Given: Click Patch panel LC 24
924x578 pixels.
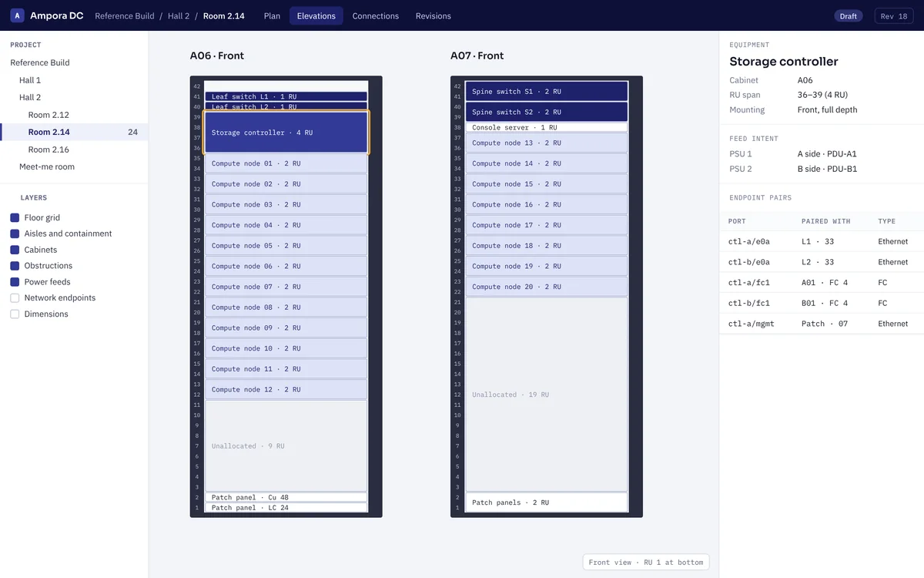Looking at the screenshot, I should 286,508.
